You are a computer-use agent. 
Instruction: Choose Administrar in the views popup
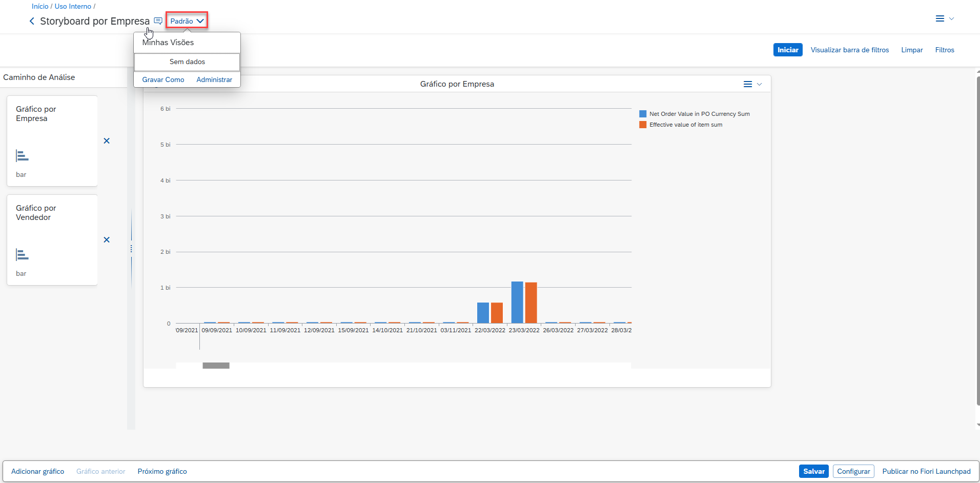[x=214, y=79]
